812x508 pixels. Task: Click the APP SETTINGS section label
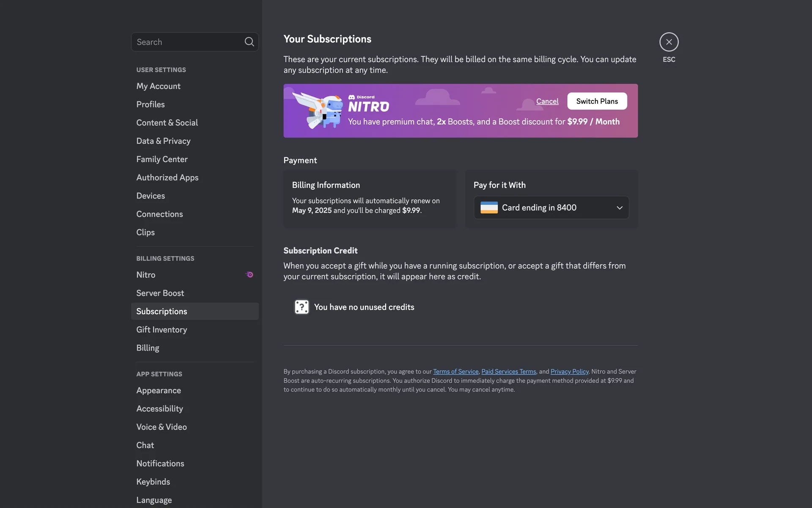[x=159, y=374]
